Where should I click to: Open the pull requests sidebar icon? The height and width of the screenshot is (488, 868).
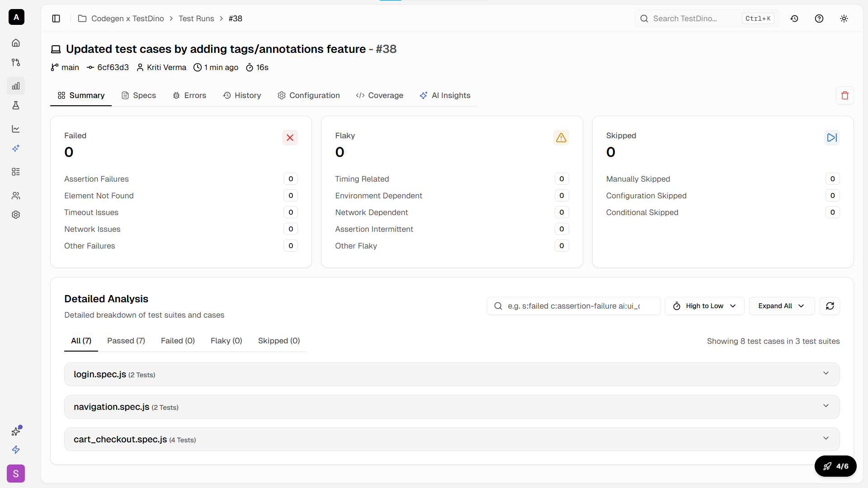coord(16,62)
